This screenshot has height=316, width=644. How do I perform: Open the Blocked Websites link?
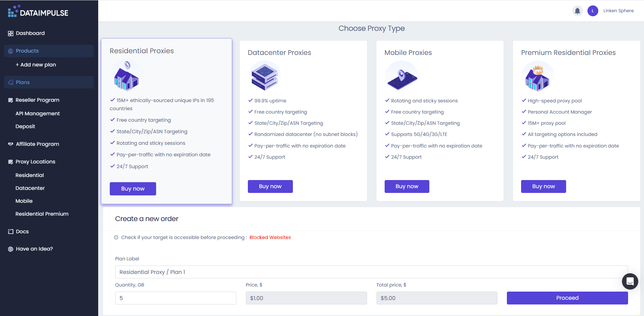coord(270,237)
